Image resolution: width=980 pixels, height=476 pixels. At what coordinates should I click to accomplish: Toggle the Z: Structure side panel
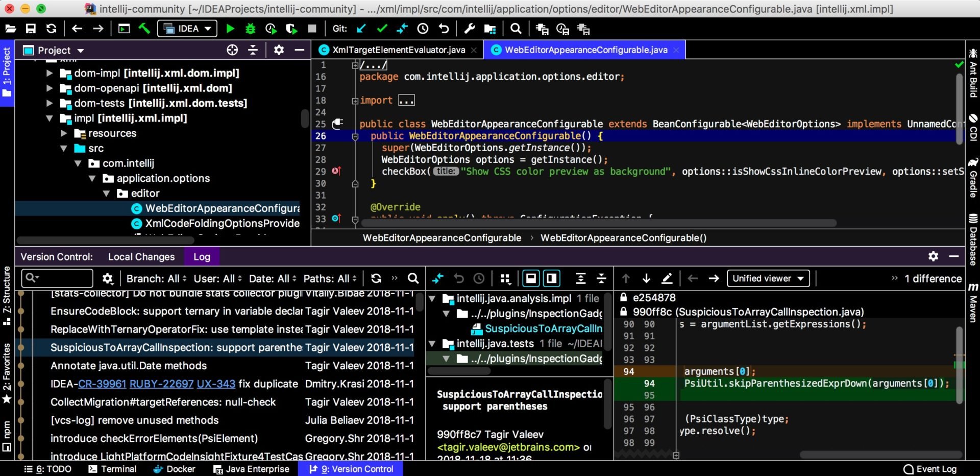coord(7,296)
